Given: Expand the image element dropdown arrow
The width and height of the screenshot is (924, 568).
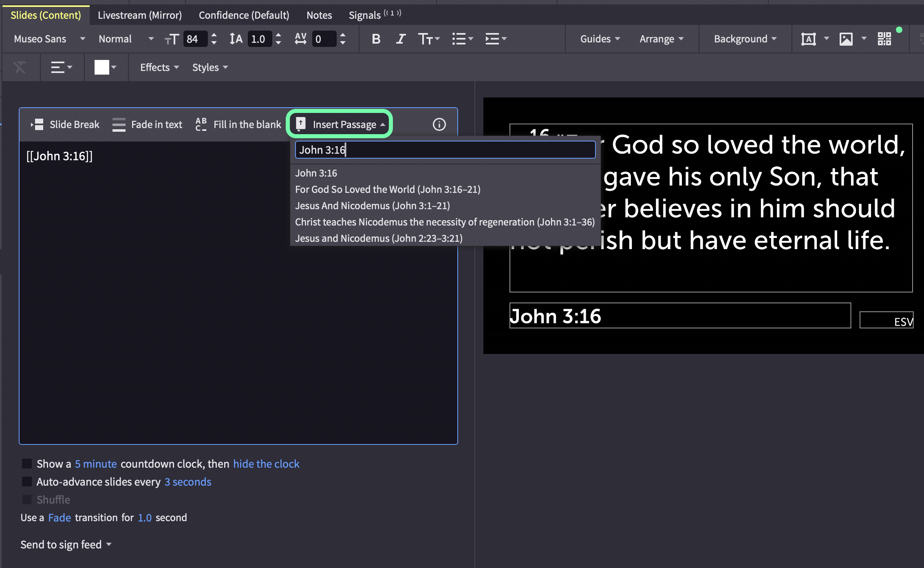Looking at the screenshot, I should pos(864,39).
